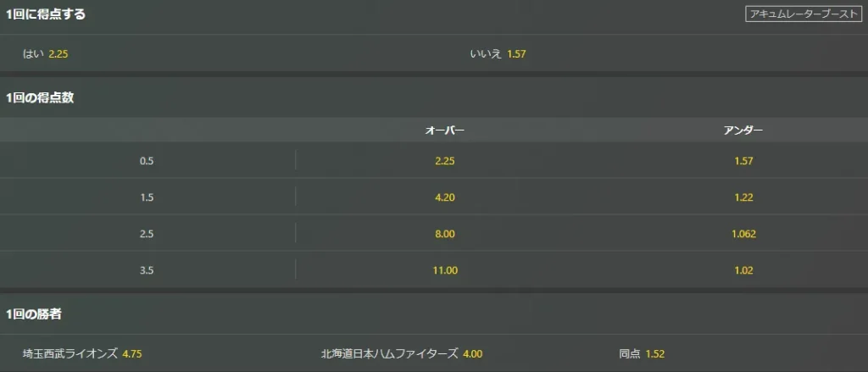Pick アンダー 0.5 at odds 1.57
This screenshot has height=372, width=868.
point(744,161)
